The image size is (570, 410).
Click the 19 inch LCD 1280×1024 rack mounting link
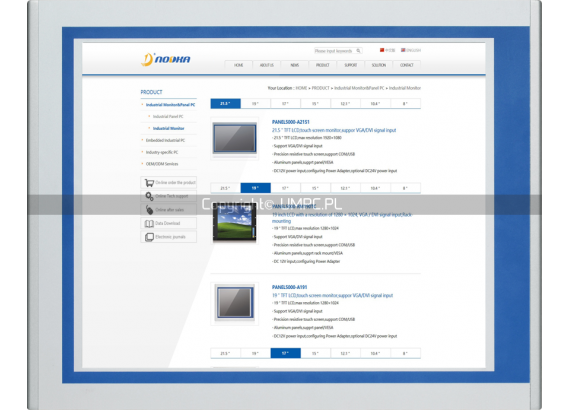point(342,218)
